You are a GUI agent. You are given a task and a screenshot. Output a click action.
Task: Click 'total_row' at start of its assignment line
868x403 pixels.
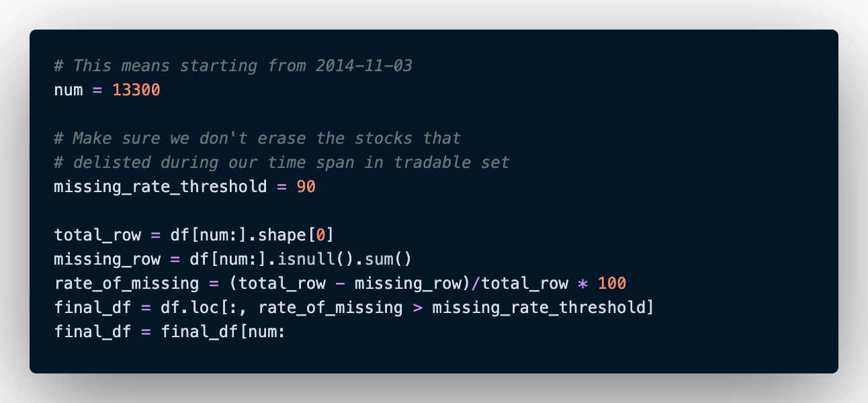97,235
